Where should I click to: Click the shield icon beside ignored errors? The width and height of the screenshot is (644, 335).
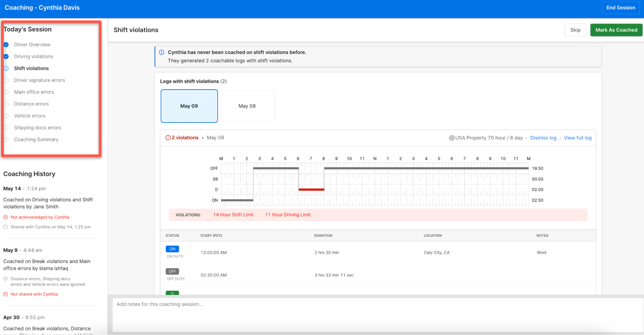click(x=5, y=279)
